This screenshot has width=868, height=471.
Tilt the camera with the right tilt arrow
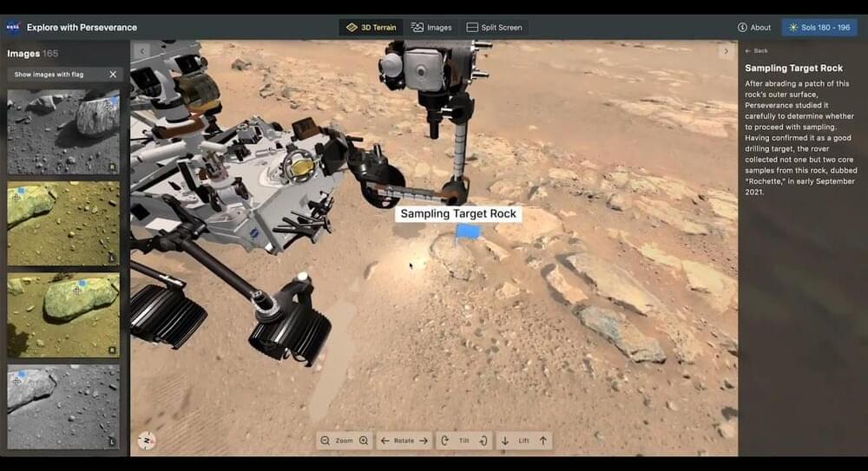coord(483,441)
